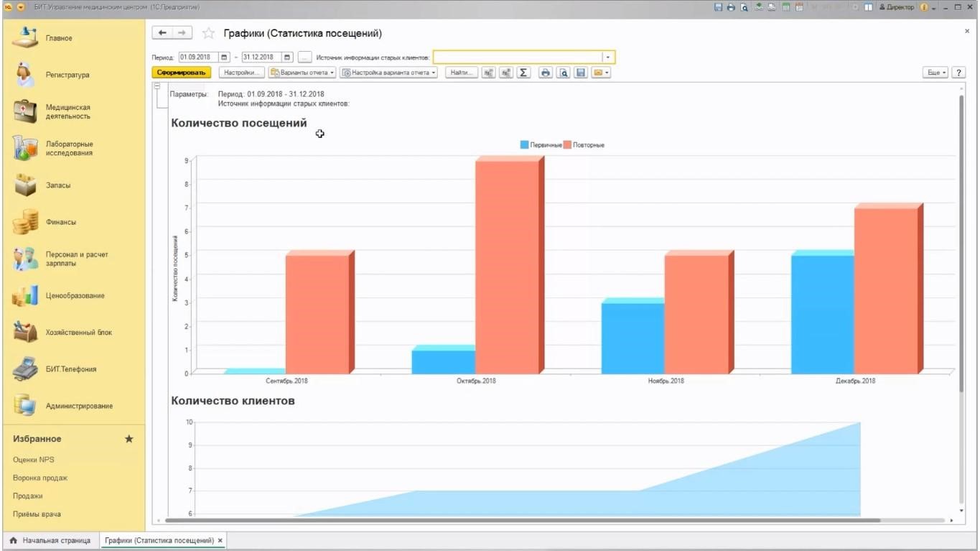Screen dimensions: 980x551
Task: Open print preview with magnifier icon
Action: pyautogui.click(x=564, y=73)
